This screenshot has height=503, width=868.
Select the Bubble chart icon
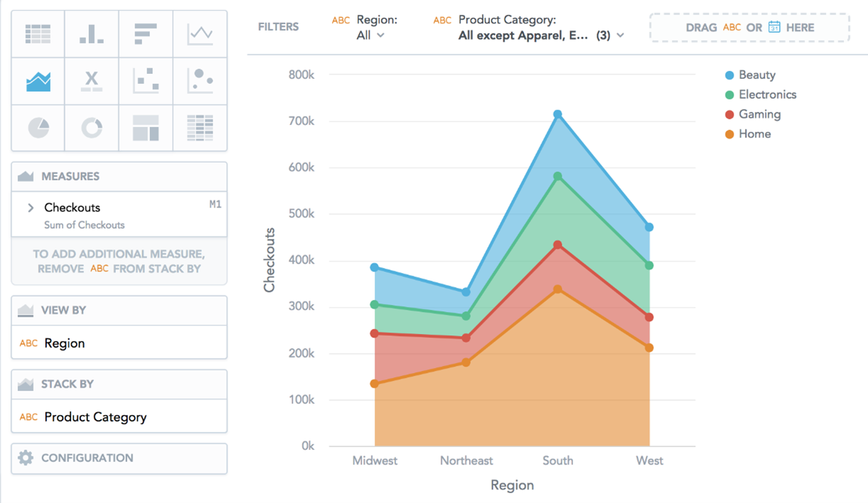point(200,81)
